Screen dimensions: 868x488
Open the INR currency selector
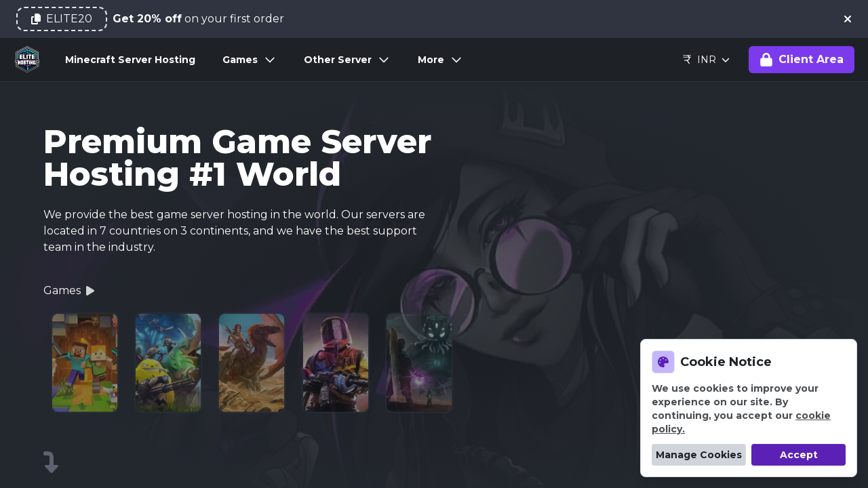point(706,60)
